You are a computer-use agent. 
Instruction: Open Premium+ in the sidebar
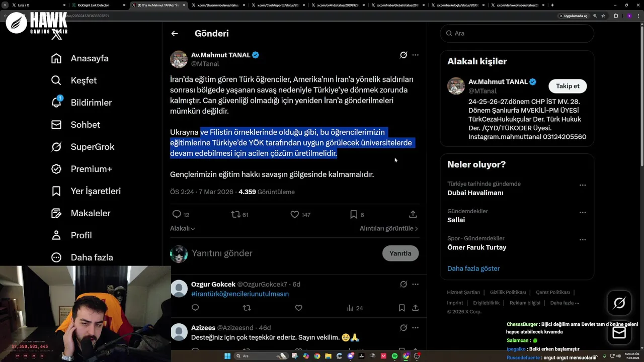click(x=82, y=169)
